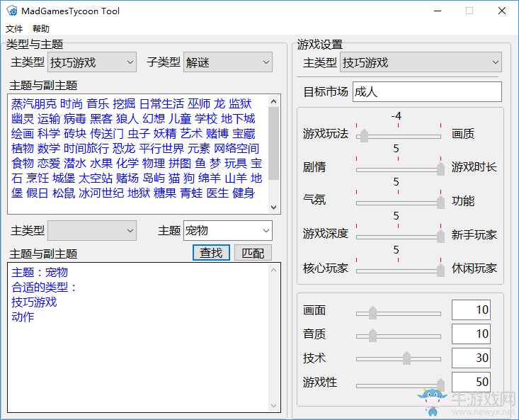The width and height of the screenshot is (519, 420).
Task: Expand the 子类型 dropdown showing 解谜
Action: 228,62
